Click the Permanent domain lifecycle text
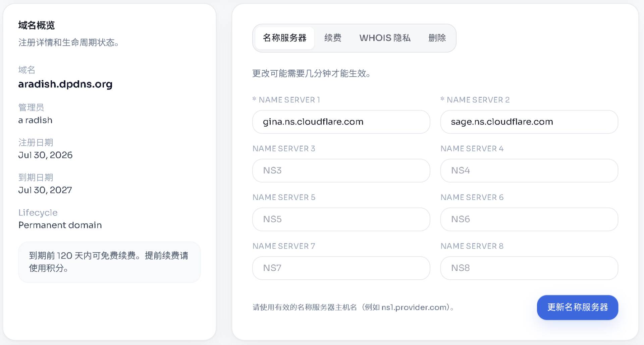 point(60,225)
